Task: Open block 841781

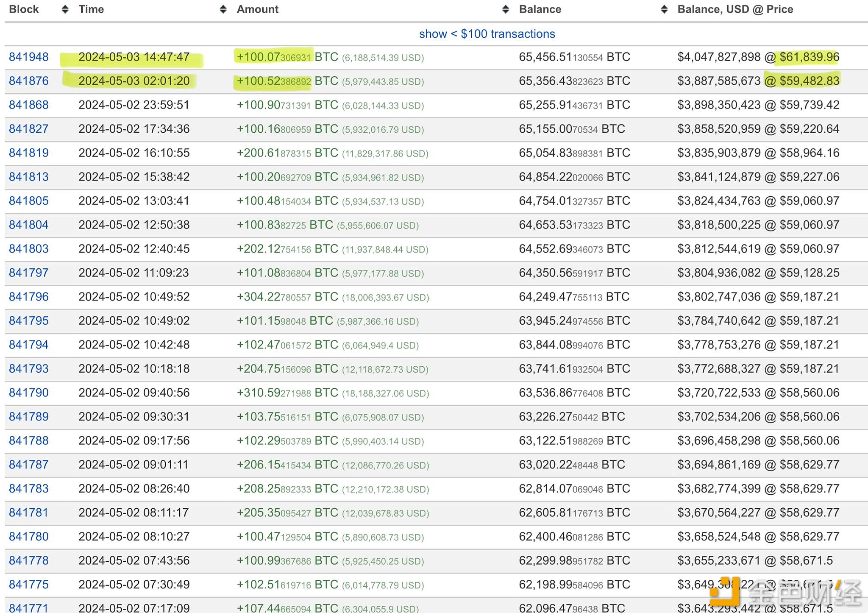Action: [x=29, y=513]
